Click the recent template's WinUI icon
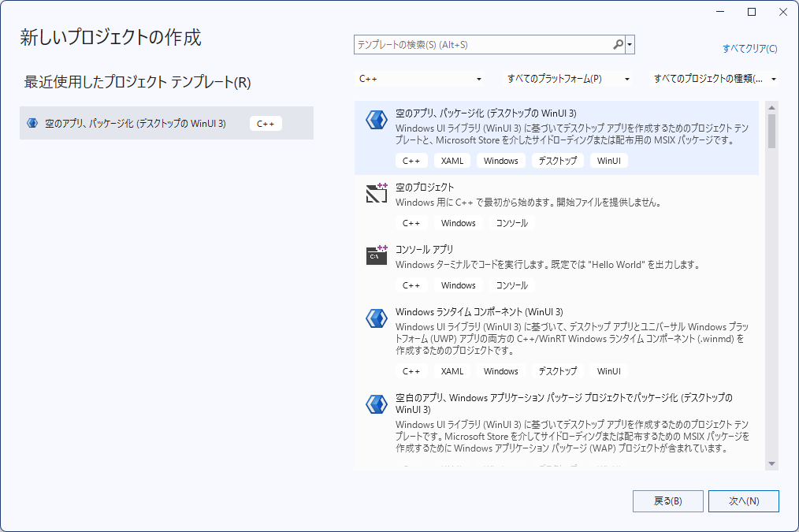 (32, 122)
